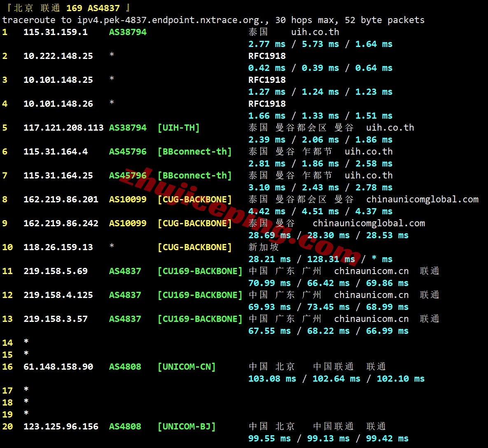Click hop number 17
Image resolution: width=488 pixels, height=448 pixels.
pyautogui.click(x=7, y=391)
